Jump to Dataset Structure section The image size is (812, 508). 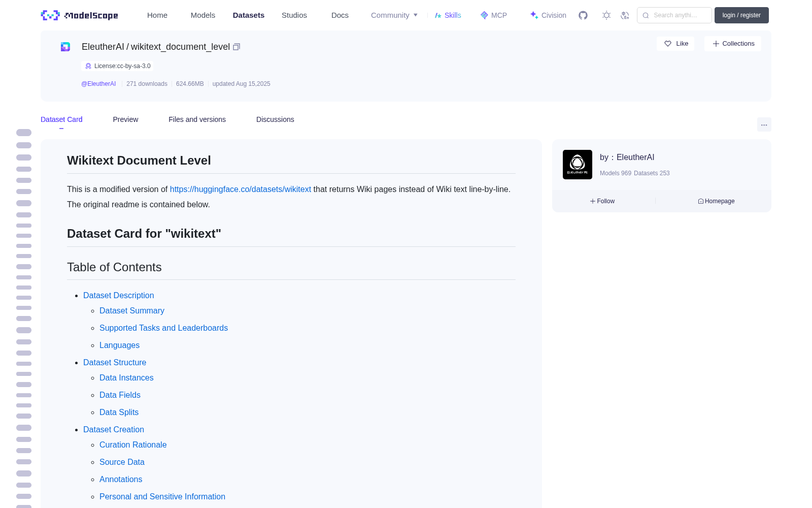tap(115, 362)
